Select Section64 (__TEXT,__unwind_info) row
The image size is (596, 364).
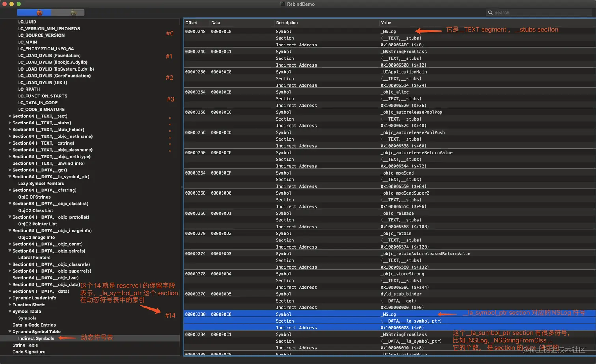pos(48,163)
